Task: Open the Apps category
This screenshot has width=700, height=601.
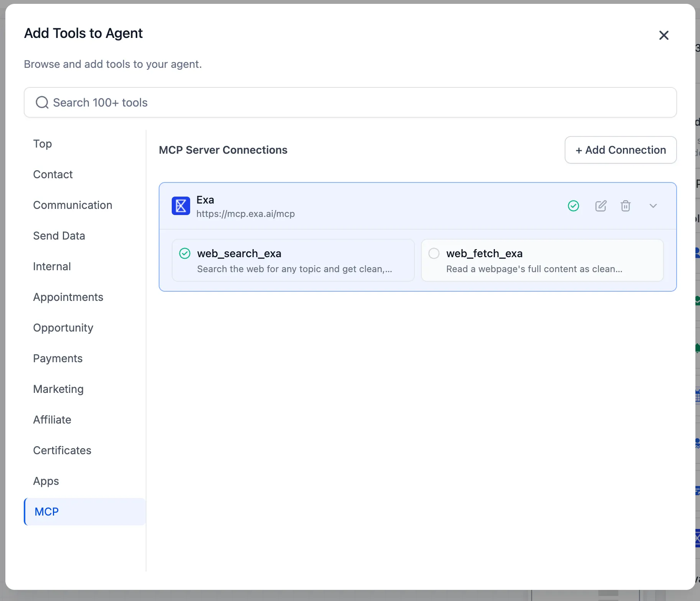Action: coord(46,481)
